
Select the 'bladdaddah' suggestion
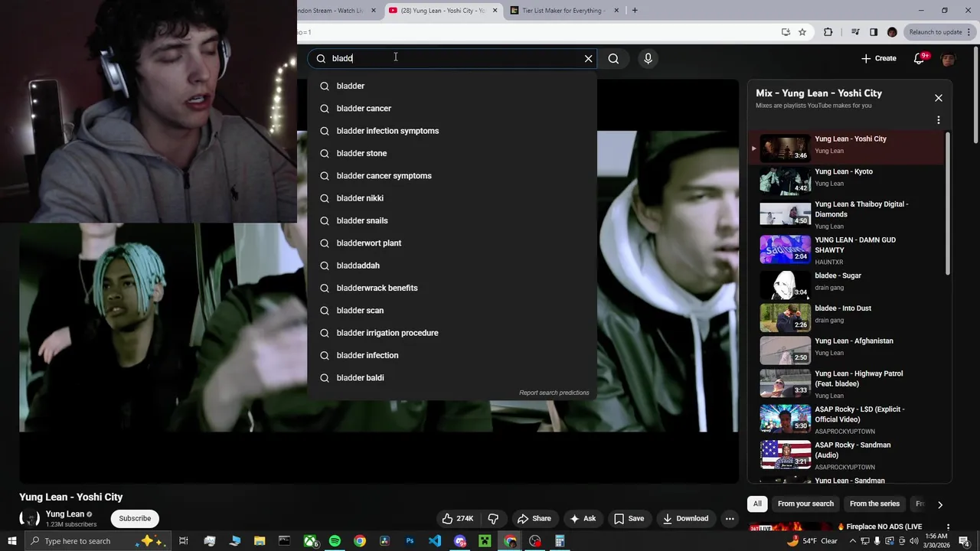pyautogui.click(x=452, y=266)
